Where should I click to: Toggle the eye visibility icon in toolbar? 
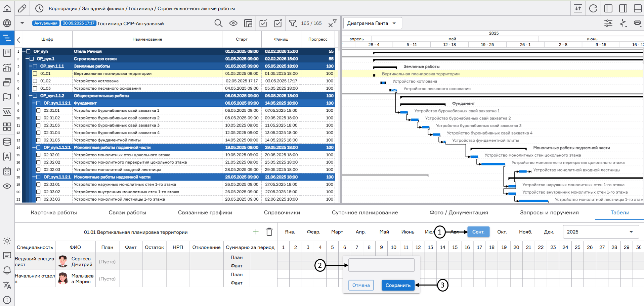(233, 23)
